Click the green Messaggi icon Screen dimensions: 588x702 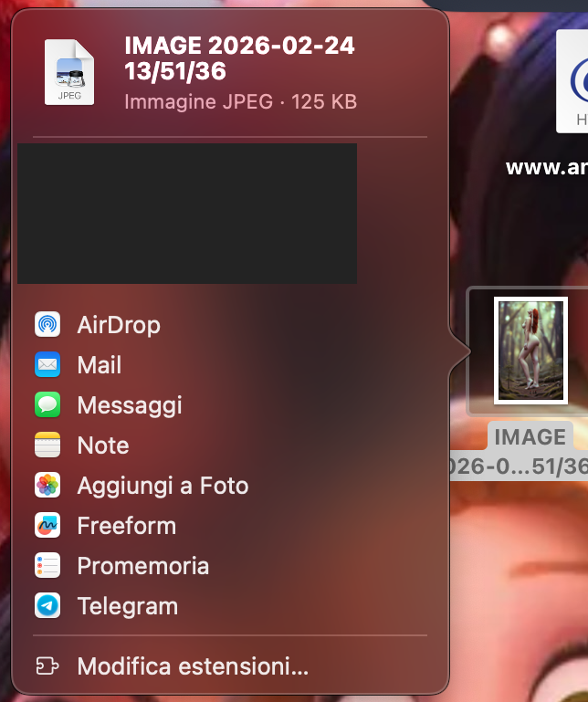tap(47, 404)
